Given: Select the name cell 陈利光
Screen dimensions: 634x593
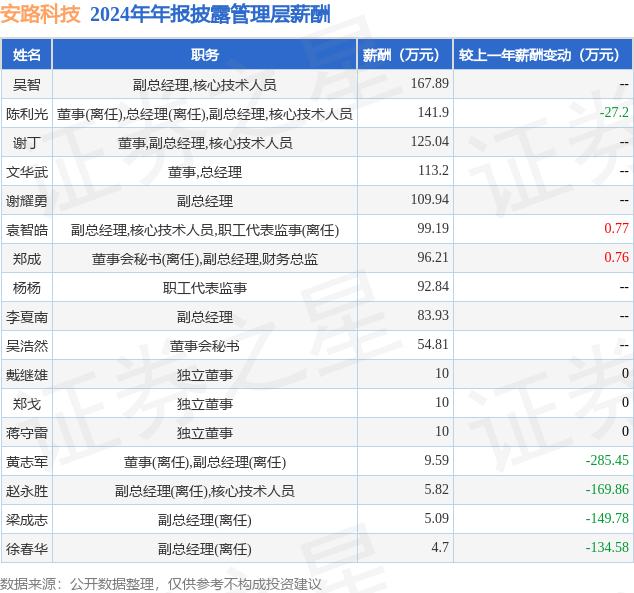Looking at the screenshot, I should tap(27, 114).
